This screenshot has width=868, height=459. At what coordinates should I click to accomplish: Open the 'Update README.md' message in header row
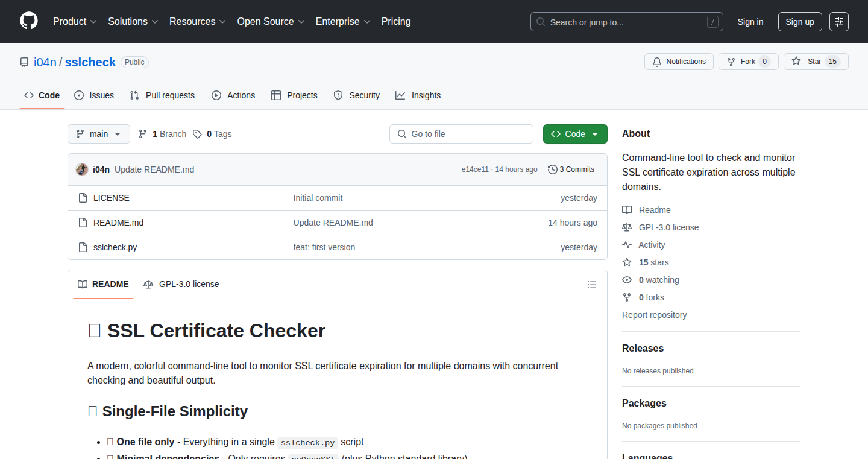(x=154, y=169)
